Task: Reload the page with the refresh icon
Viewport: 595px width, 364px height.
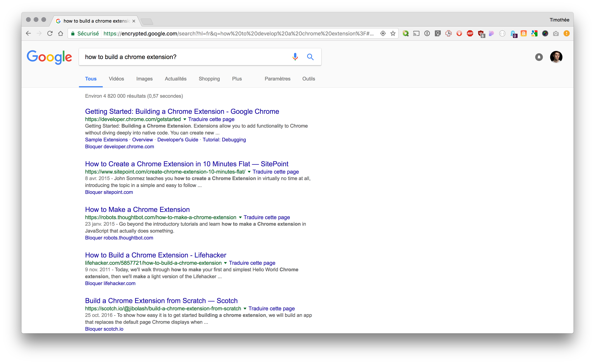Action: click(50, 33)
